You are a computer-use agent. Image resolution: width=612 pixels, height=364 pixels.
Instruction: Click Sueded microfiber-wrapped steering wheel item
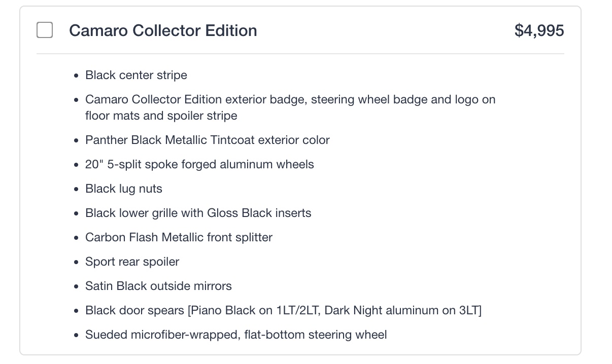236,335
